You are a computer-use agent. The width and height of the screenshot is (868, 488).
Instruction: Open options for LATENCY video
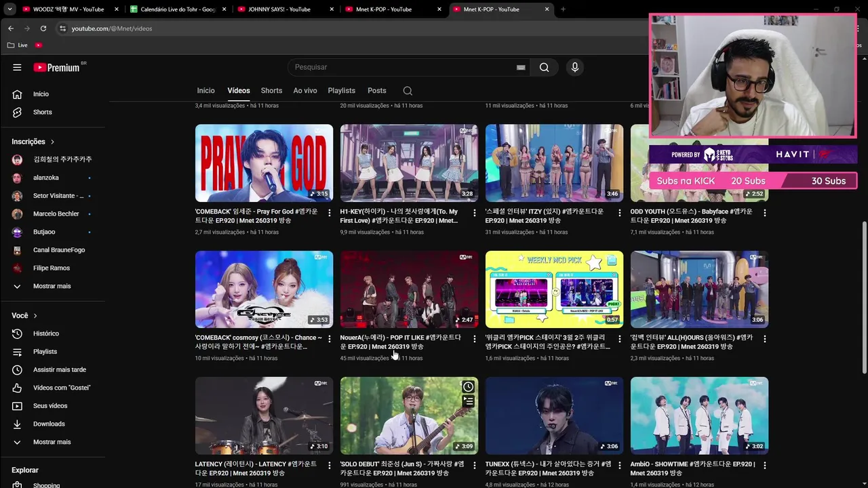click(330, 465)
